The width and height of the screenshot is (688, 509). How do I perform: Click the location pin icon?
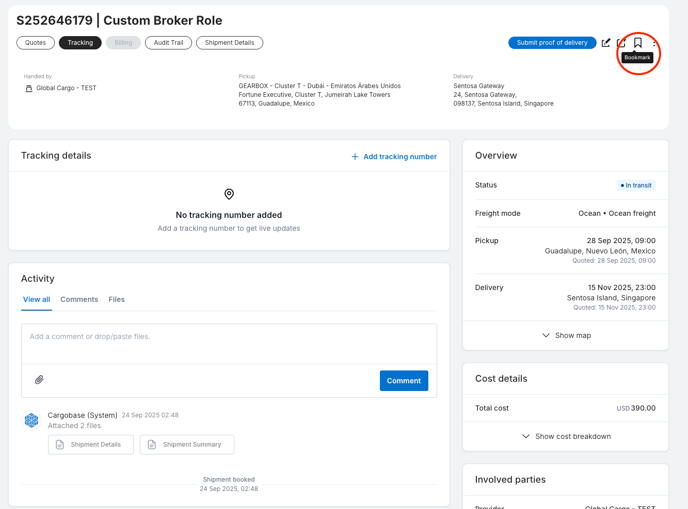tap(229, 194)
